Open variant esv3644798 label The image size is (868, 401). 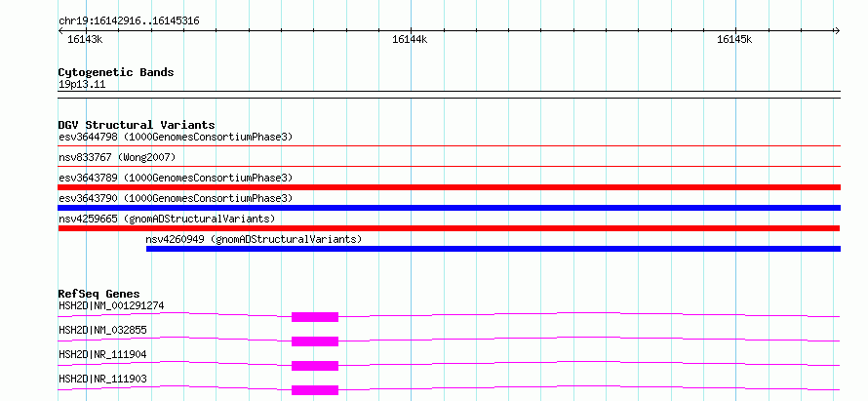[176, 137]
